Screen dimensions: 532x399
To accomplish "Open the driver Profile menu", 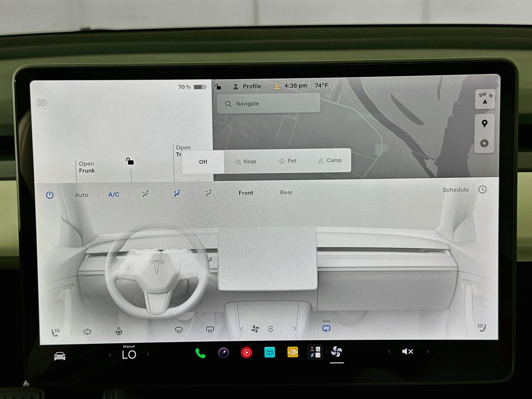I will [x=247, y=86].
